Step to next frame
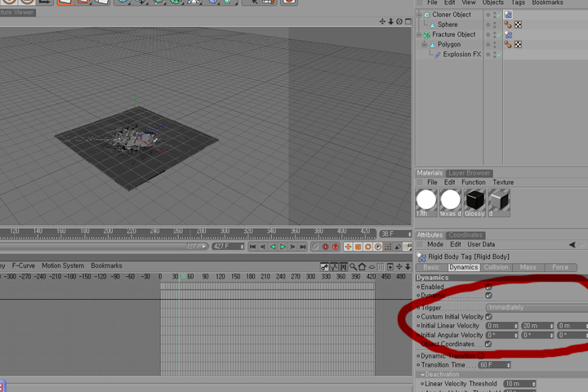This screenshot has width=588, height=392. (292, 247)
